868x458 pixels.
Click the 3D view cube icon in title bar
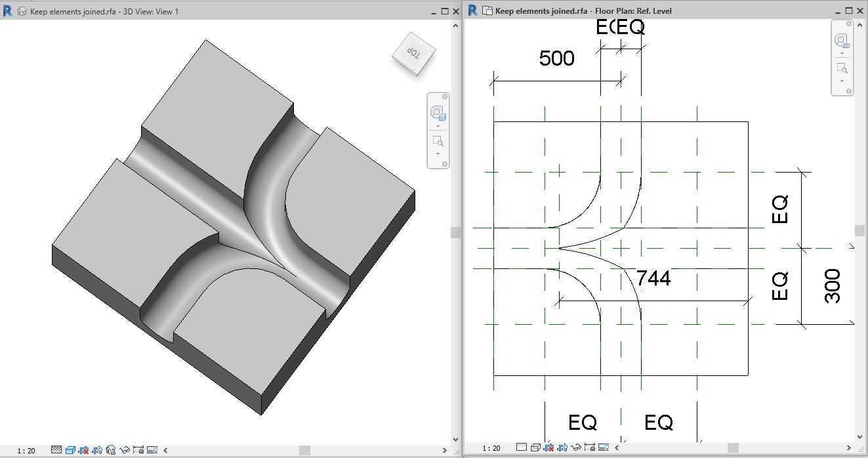pyautogui.click(x=22, y=11)
